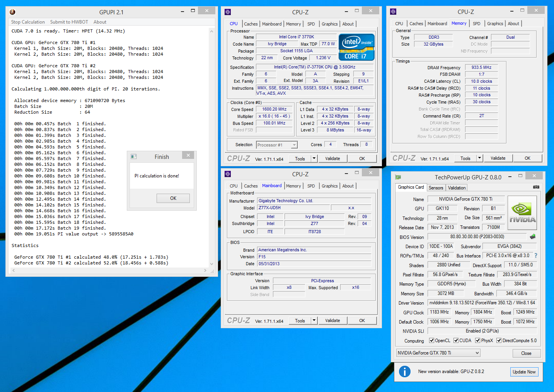Click GPU-Z BIOS Version field
The width and height of the screenshot is (554, 392).
[477, 237]
